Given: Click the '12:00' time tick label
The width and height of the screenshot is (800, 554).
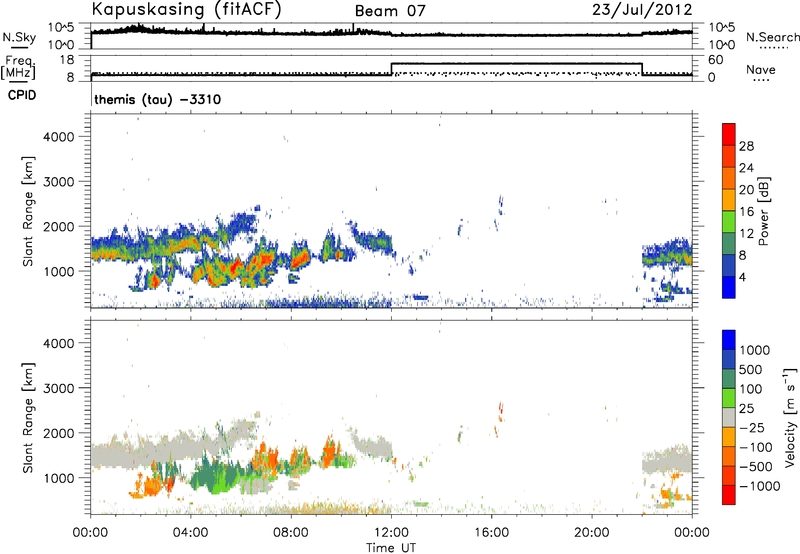Looking at the screenshot, I should pyautogui.click(x=391, y=533).
